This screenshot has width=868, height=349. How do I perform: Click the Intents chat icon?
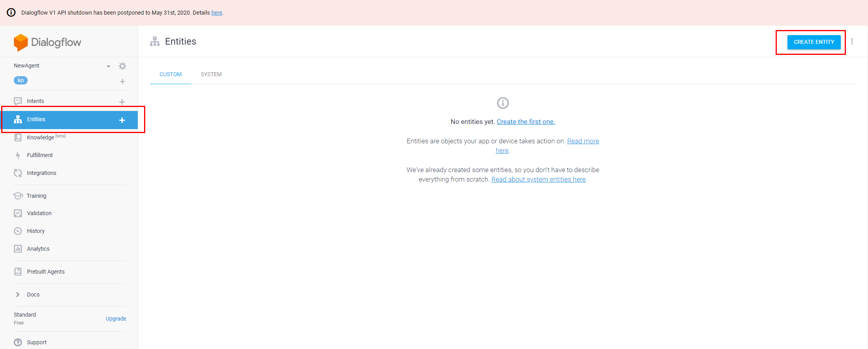18,101
